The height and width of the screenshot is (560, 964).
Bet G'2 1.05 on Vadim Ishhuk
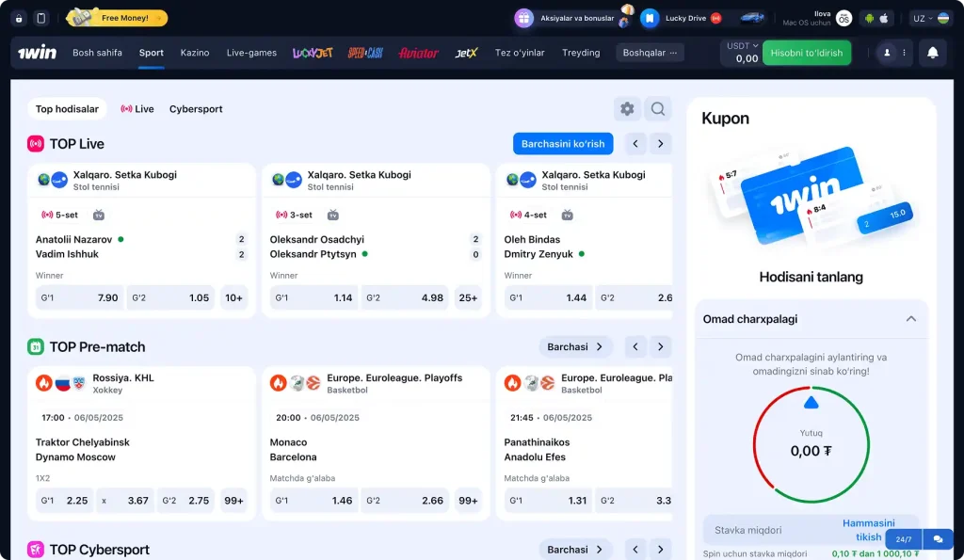click(170, 297)
